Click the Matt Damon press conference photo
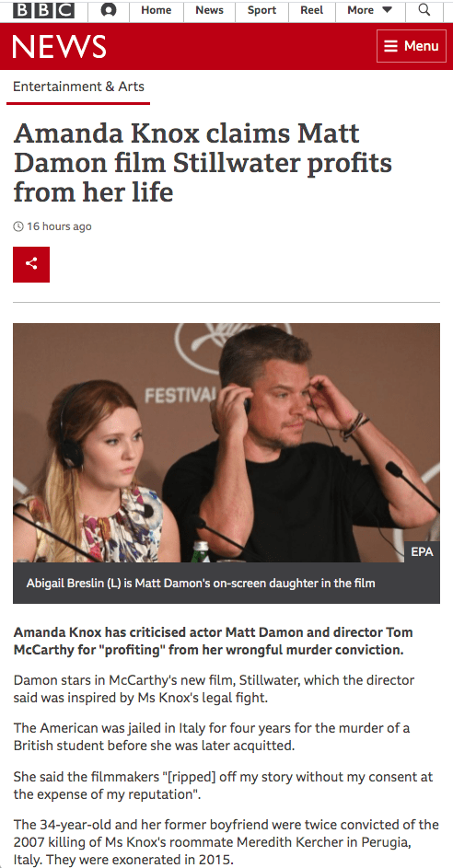Image resolution: width=453 pixels, height=868 pixels. point(226,443)
